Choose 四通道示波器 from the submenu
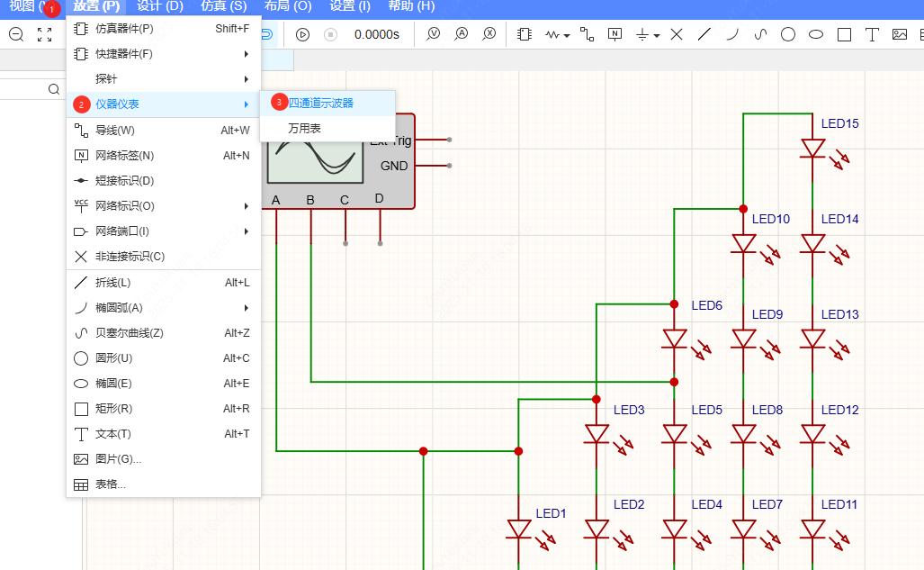Screen dimensions: 924x570 pos(320,104)
